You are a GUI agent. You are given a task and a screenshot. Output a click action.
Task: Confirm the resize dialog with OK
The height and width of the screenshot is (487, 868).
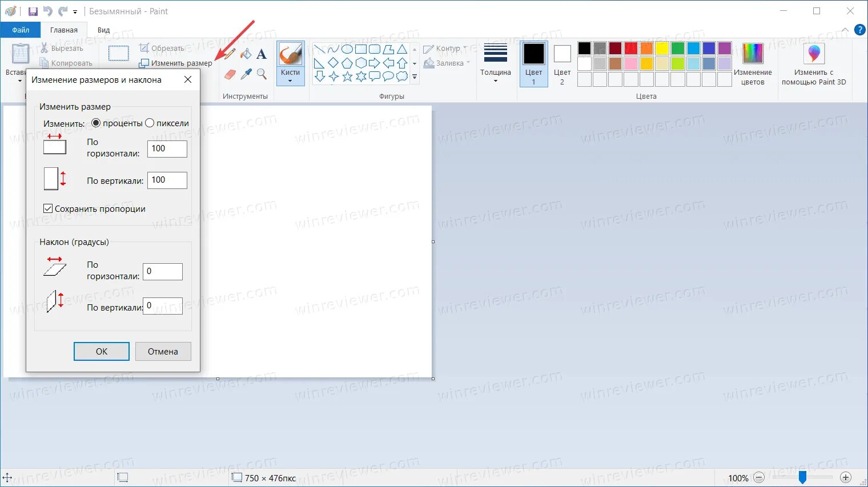coord(102,351)
